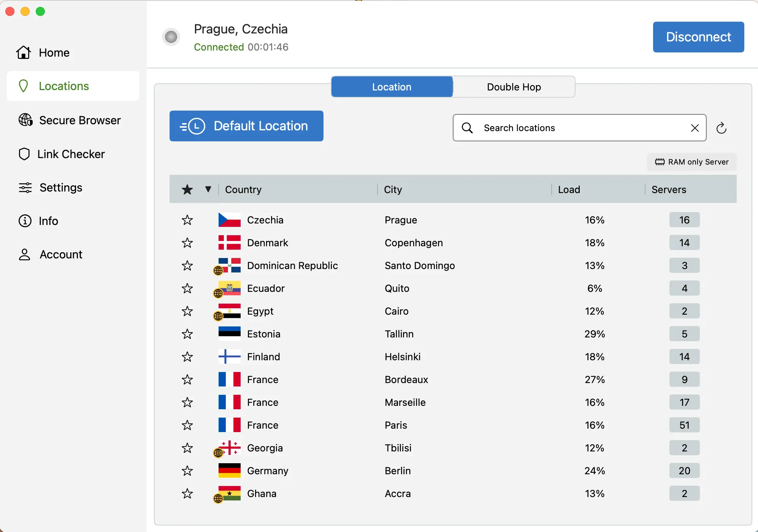758x532 pixels.
Task: Open the Link Checker shield icon
Action: click(x=24, y=154)
